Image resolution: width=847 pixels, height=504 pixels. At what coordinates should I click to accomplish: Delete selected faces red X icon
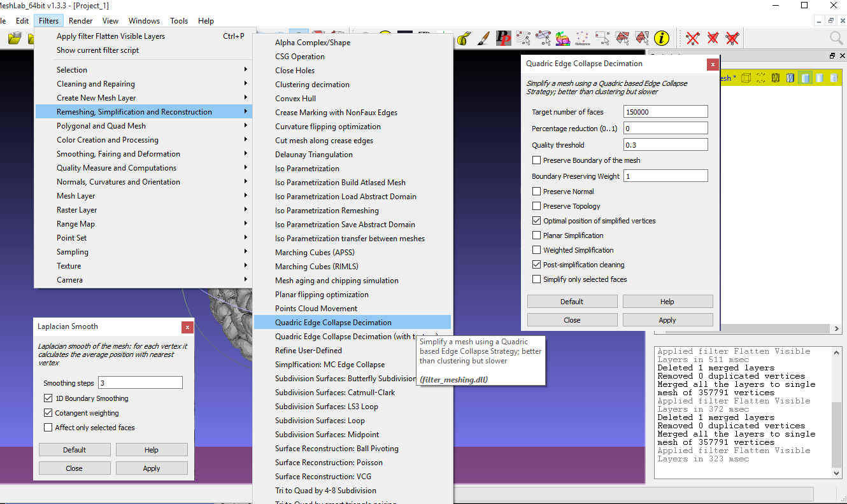pyautogui.click(x=713, y=38)
